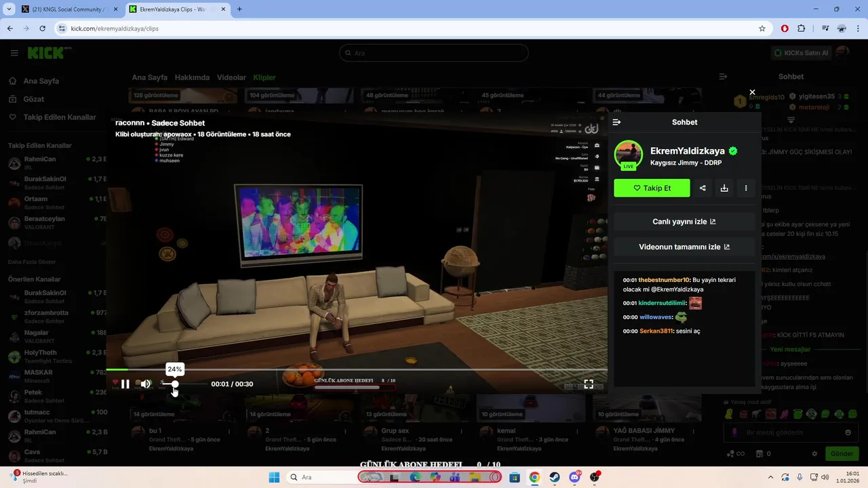Open Takip Edilen Kanallar in sidebar

(x=60, y=117)
